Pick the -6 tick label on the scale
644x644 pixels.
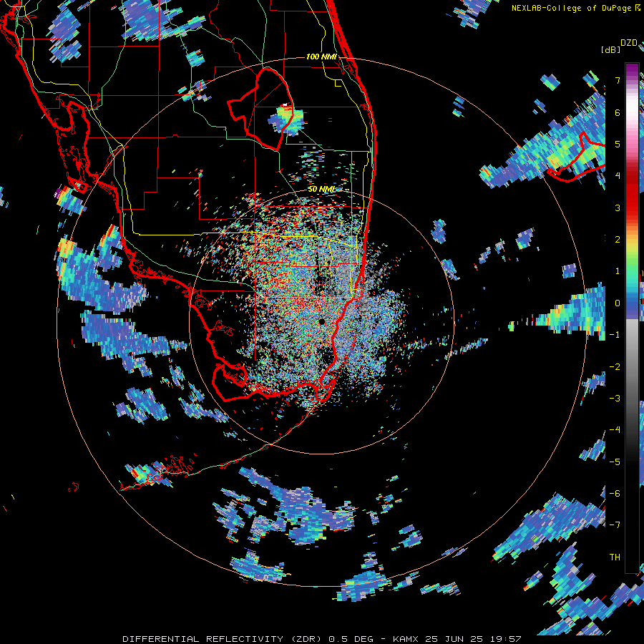tap(615, 494)
